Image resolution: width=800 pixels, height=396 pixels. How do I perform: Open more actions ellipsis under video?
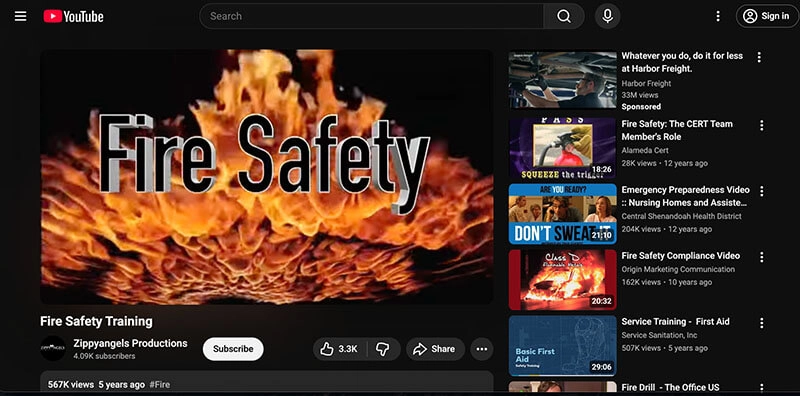[482, 349]
